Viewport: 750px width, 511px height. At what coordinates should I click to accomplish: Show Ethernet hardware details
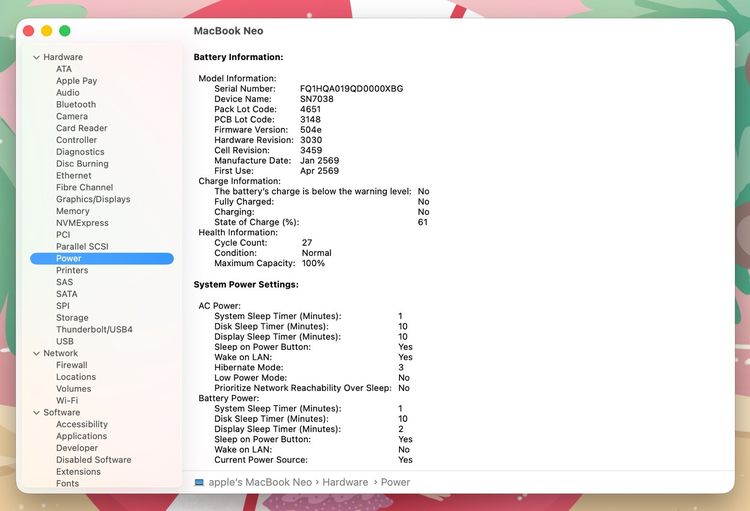(73, 175)
